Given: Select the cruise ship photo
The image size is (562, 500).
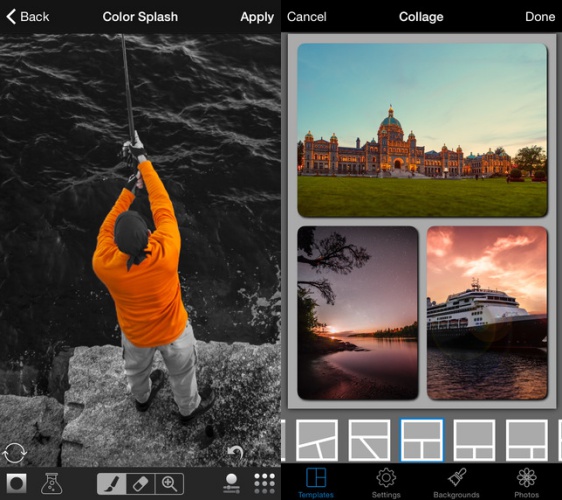Looking at the screenshot, I should (x=487, y=313).
